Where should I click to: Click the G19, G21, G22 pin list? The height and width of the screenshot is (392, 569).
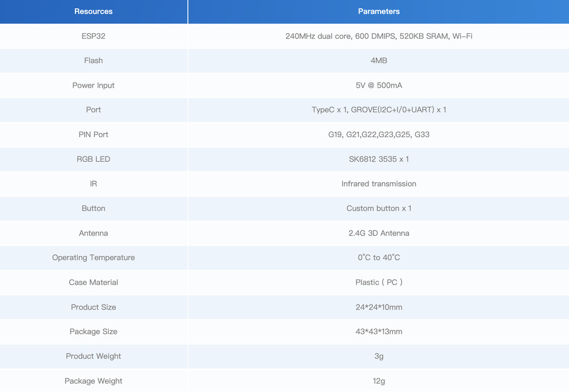(378, 134)
